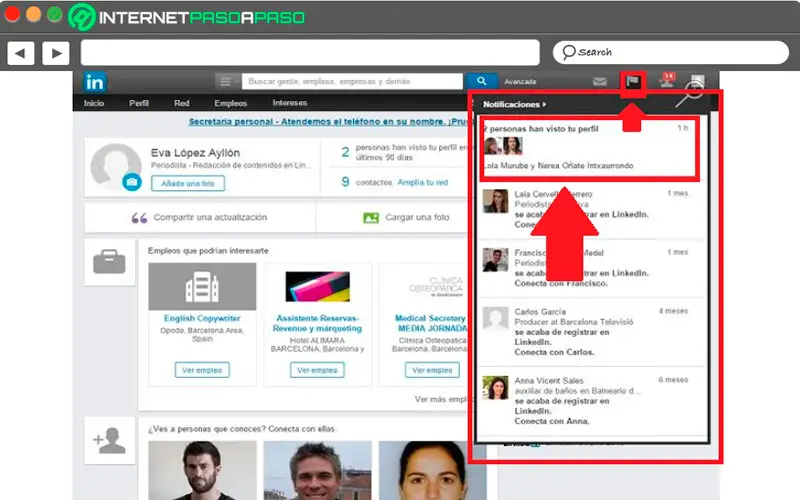
Task: Click the English Copywriter company image
Action: pyautogui.click(x=202, y=286)
